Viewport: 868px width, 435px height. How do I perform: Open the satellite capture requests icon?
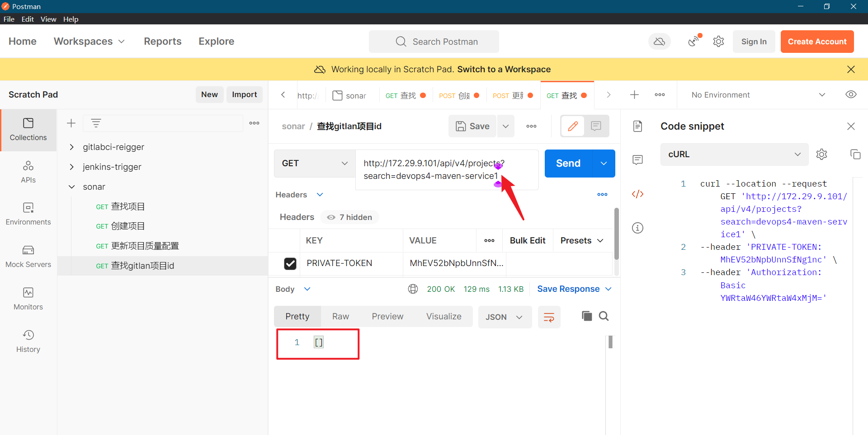(694, 41)
